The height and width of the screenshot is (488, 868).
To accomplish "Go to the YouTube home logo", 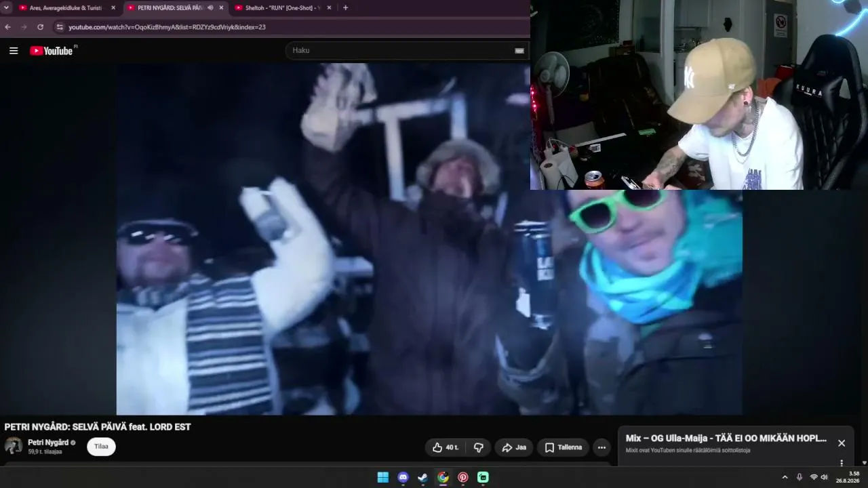I will 53,51.
